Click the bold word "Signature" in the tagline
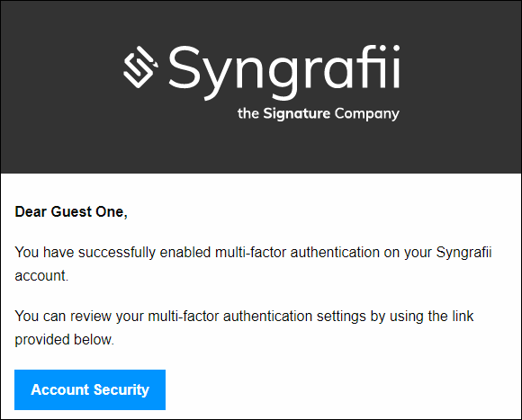Image resolution: width=522 pixels, height=420 pixels. tap(297, 113)
